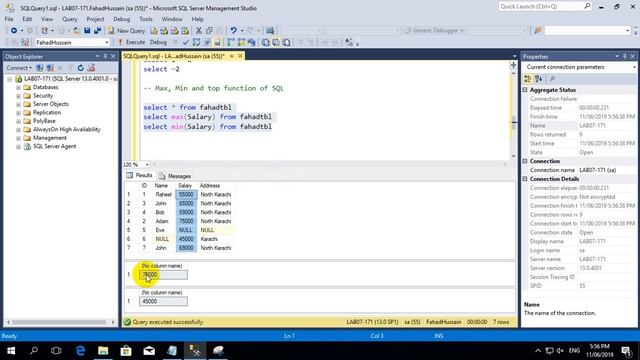Screen dimensions: 640x360
Task: Expand the Databases tree node
Action: 18,87
